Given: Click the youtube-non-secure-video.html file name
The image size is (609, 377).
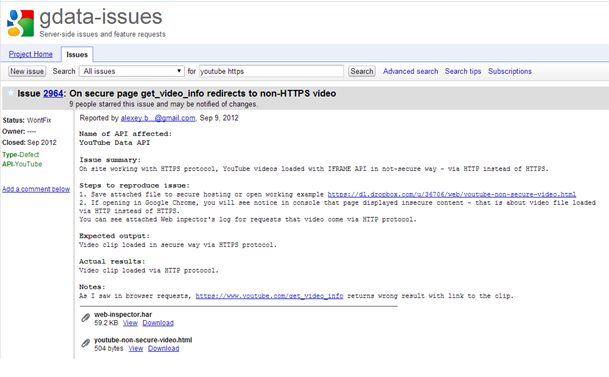Looking at the screenshot, I should (x=143, y=340).
